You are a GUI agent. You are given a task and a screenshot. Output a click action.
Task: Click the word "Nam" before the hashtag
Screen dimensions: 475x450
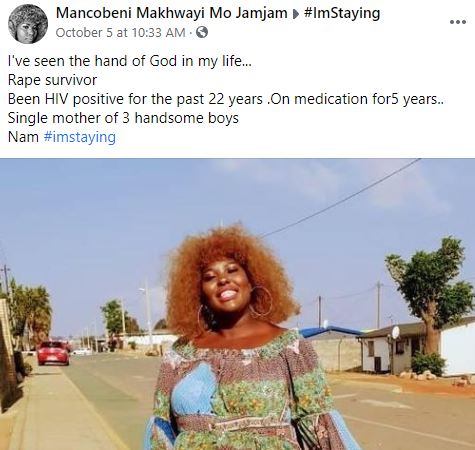[23, 137]
